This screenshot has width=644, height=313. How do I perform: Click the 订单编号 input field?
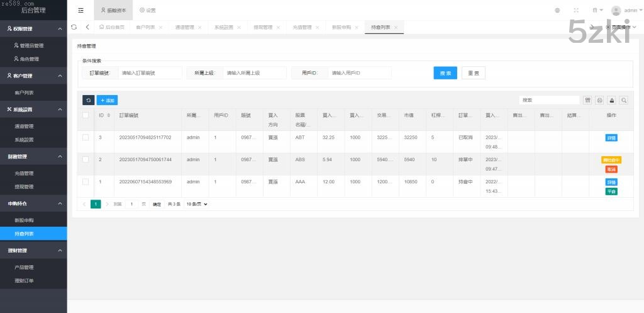coord(150,73)
